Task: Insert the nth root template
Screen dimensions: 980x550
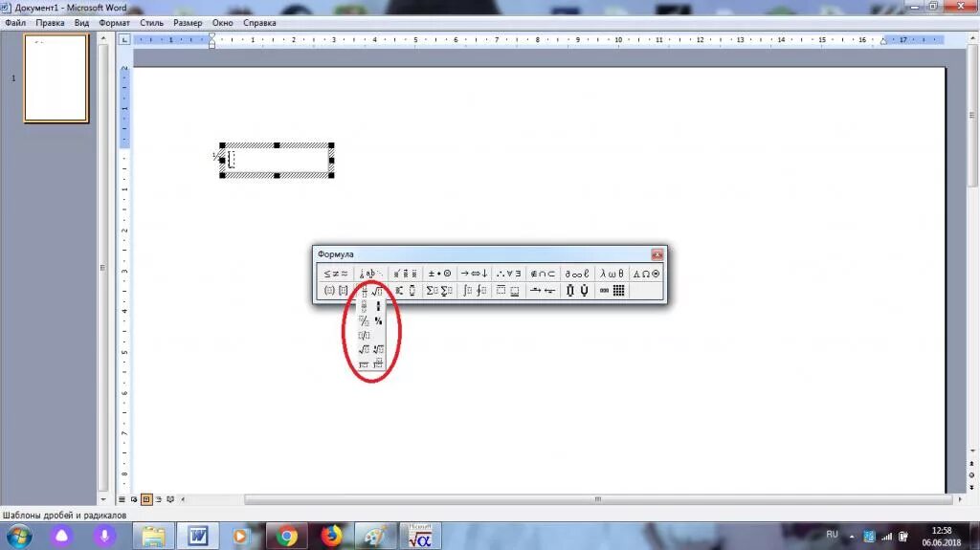Action: [x=378, y=349]
